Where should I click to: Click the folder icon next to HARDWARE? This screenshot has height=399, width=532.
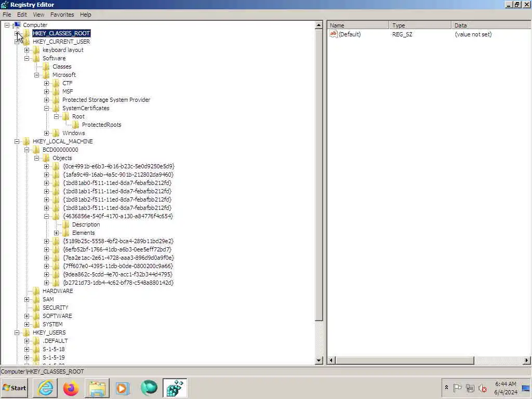[x=36, y=291]
